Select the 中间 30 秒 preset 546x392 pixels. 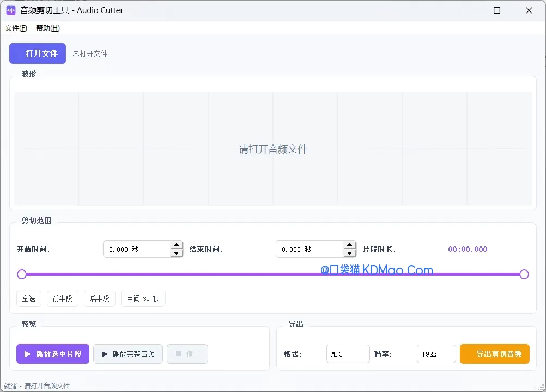143,299
